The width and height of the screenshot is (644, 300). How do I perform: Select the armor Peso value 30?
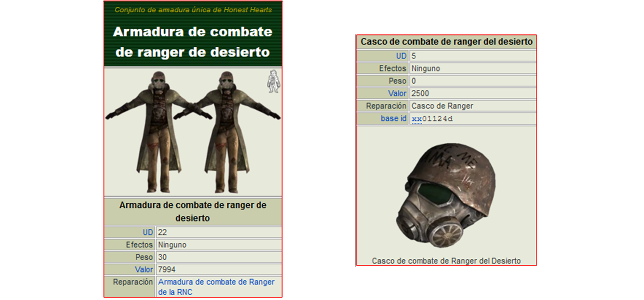(162, 257)
